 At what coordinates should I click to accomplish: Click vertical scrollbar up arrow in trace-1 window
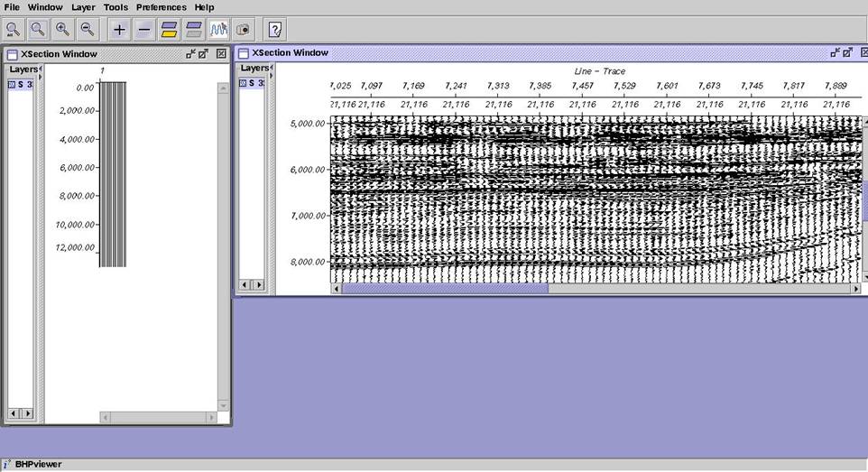click(223, 88)
